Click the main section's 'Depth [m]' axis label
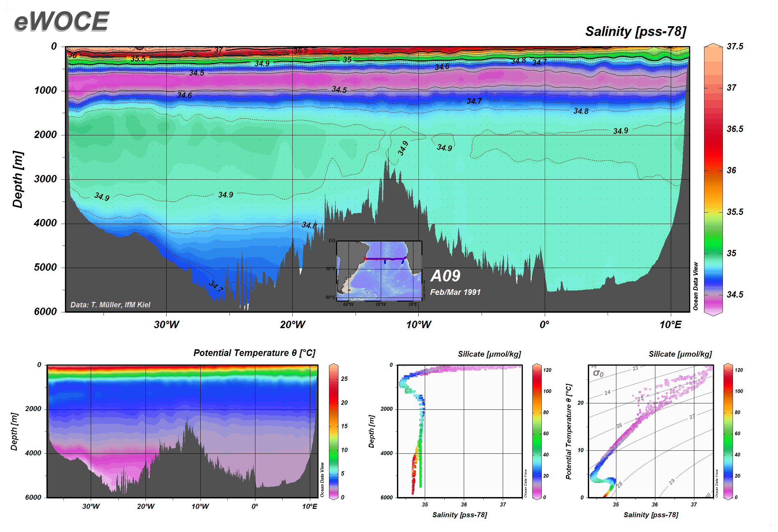Viewport: 778px width, 532px height. pyautogui.click(x=18, y=179)
